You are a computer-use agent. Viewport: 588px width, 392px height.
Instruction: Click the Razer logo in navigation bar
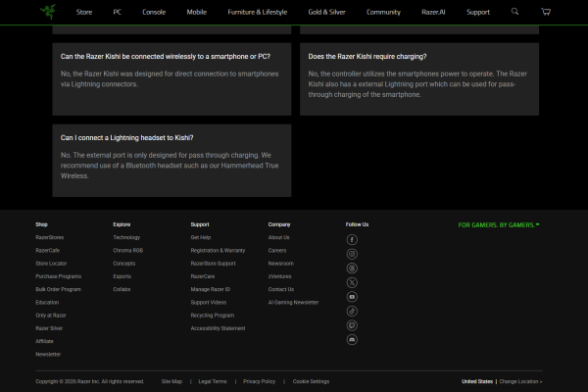[48, 12]
